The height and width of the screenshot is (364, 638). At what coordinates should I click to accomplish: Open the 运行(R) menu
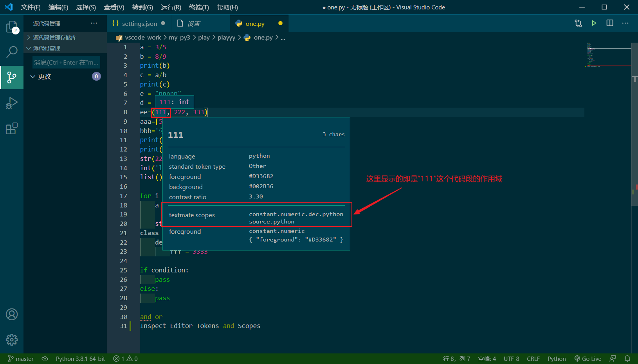pos(171,7)
